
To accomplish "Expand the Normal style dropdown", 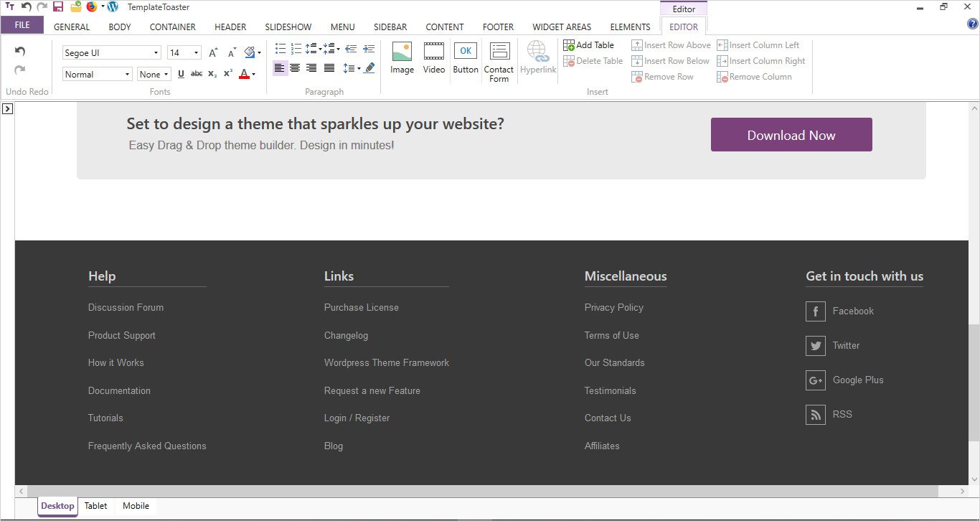I will coord(97,75).
